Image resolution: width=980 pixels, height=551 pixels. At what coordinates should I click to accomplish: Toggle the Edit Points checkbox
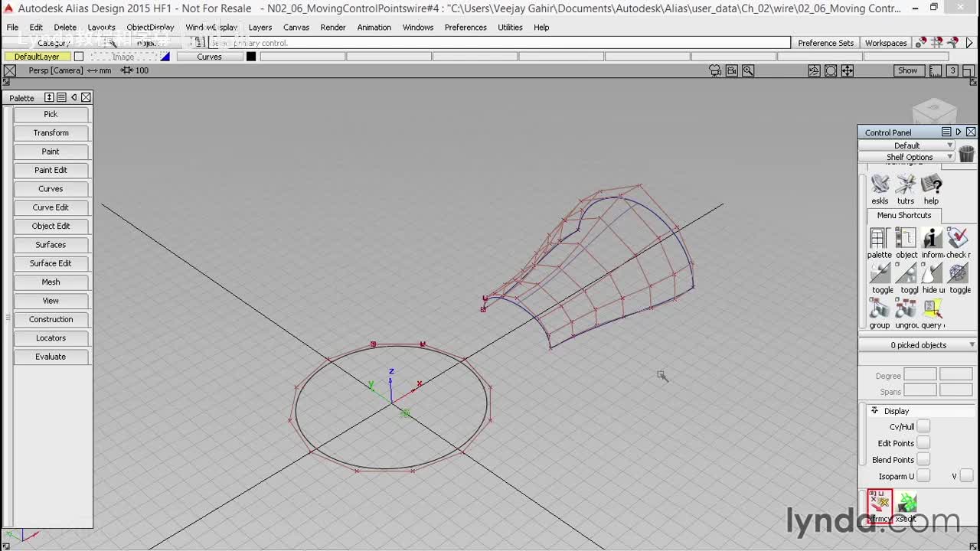click(x=923, y=443)
